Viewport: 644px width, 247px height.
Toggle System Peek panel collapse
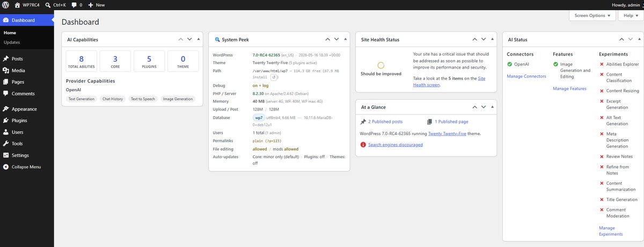[x=345, y=39]
